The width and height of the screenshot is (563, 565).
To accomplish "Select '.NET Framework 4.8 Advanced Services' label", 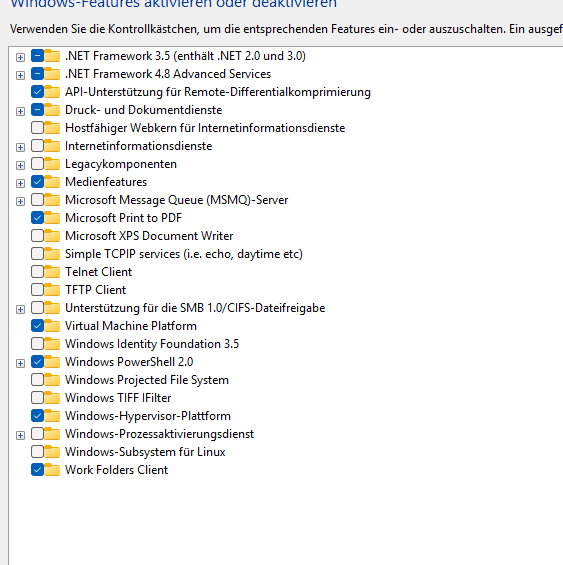I will [168, 74].
